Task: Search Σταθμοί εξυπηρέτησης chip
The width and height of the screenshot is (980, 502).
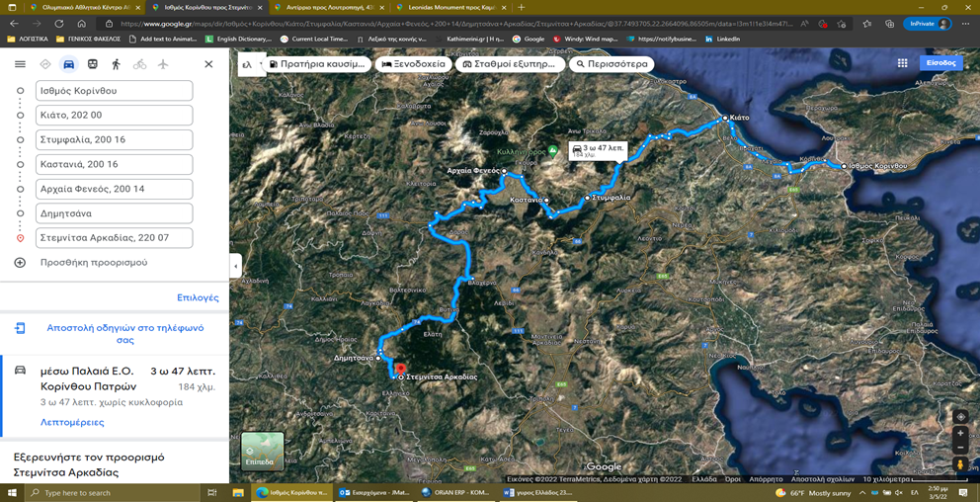Action: [x=511, y=64]
